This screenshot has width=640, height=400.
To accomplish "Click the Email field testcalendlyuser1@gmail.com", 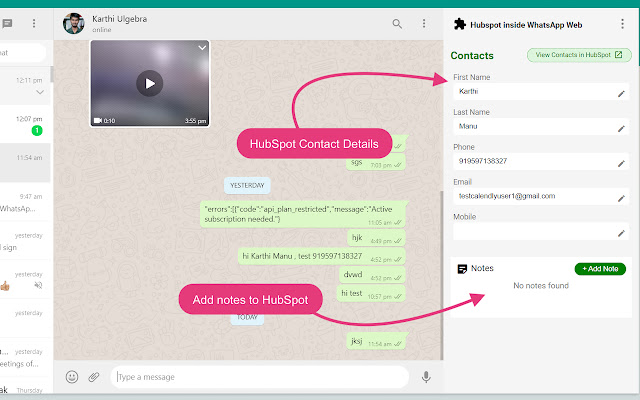I will (x=541, y=196).
